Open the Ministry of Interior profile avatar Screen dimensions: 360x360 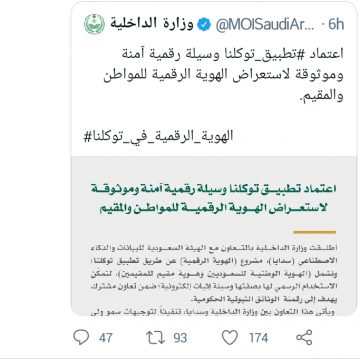94,25
